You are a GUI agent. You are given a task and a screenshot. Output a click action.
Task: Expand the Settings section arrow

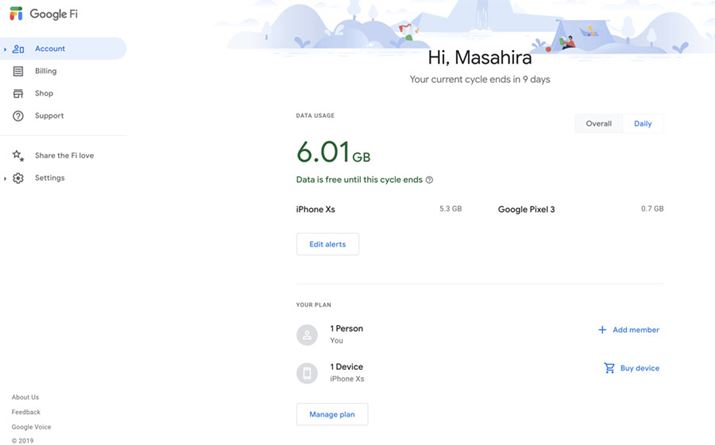pos(5,178)
